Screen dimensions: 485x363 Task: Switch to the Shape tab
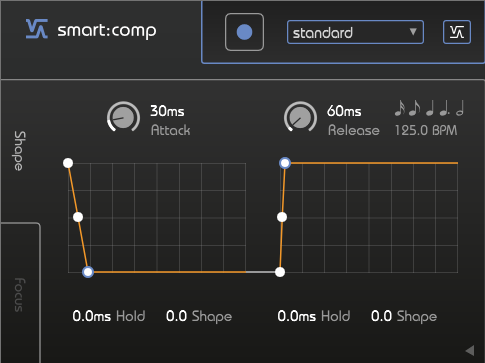click(20, 151)
